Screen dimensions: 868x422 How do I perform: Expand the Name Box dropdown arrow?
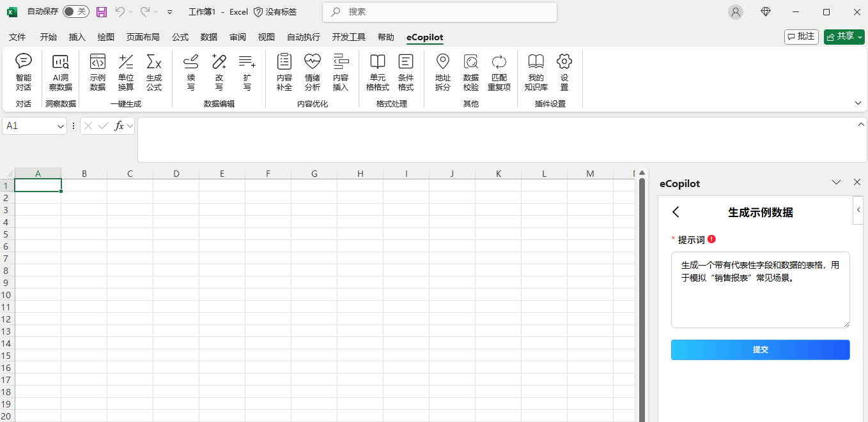(61, 126)
